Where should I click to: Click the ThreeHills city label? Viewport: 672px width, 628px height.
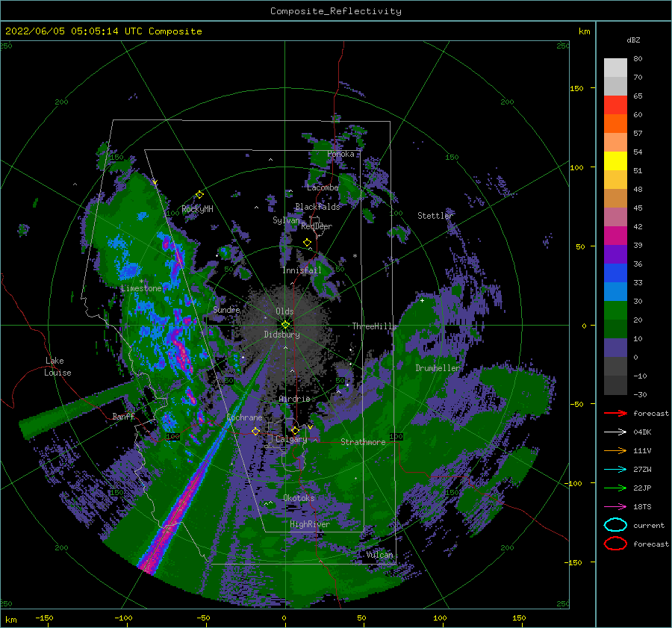(375, 326)
